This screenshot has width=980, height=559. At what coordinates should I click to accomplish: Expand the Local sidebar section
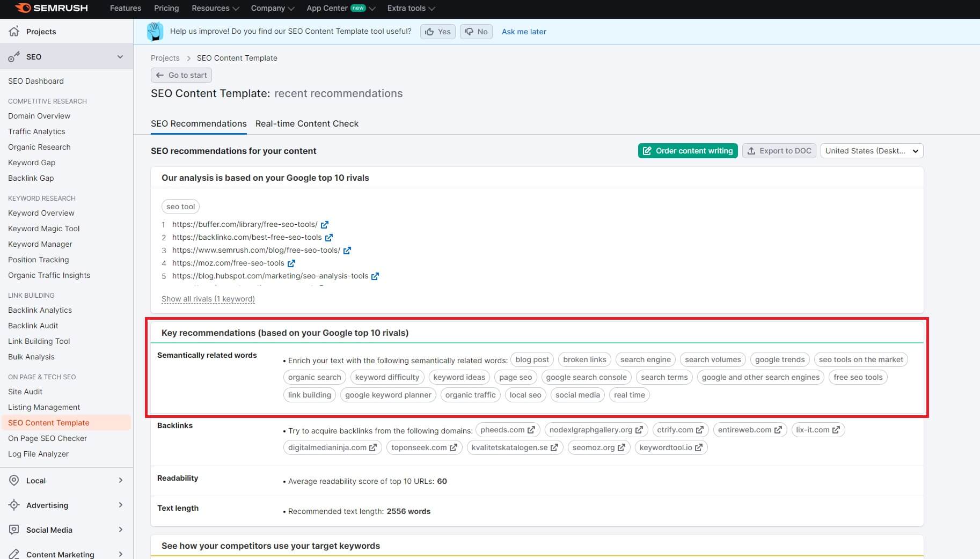(x=121, y=480)
